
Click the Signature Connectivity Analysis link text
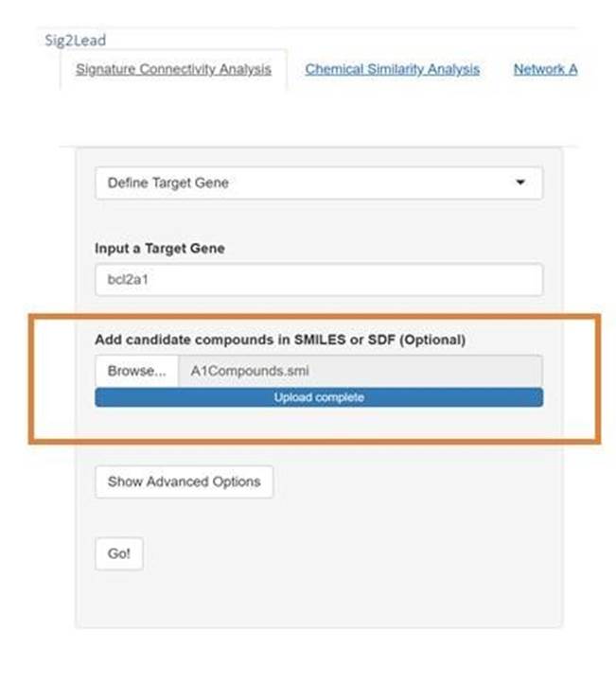pos(173,69)
